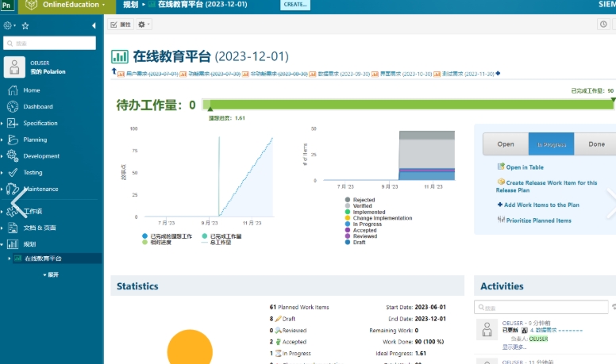Open the navigation settings gear
616x364 pixels.
(x=7, y=25)
